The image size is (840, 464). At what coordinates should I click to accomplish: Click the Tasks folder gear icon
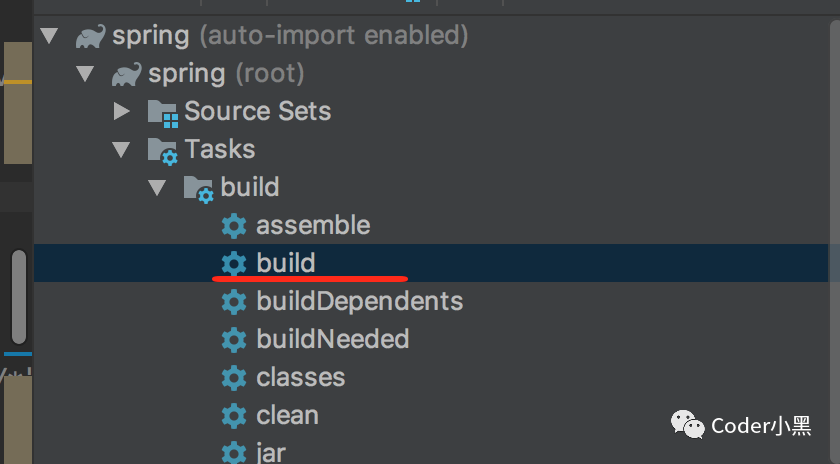click(x=162, y=150)
